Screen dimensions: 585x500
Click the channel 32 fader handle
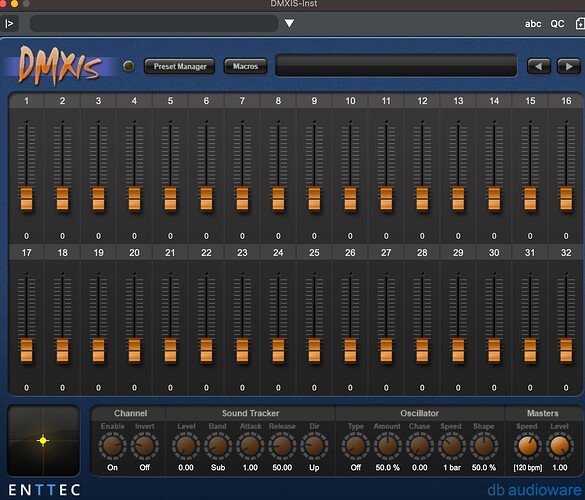coord(566,350)
